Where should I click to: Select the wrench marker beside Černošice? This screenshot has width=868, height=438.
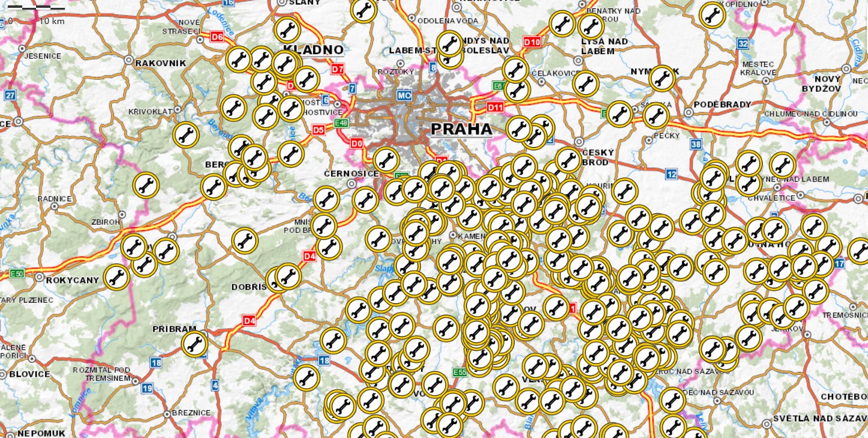point(386,160)
